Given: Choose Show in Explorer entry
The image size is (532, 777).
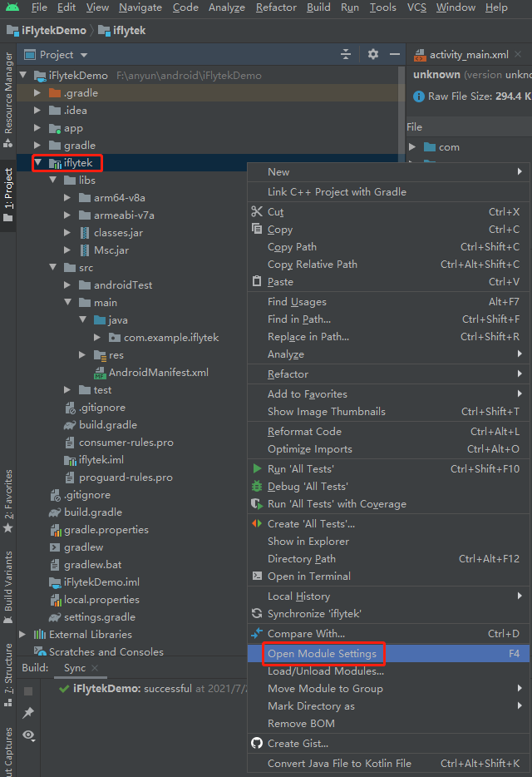Looking at the screenshot, I should pos(389,541).
